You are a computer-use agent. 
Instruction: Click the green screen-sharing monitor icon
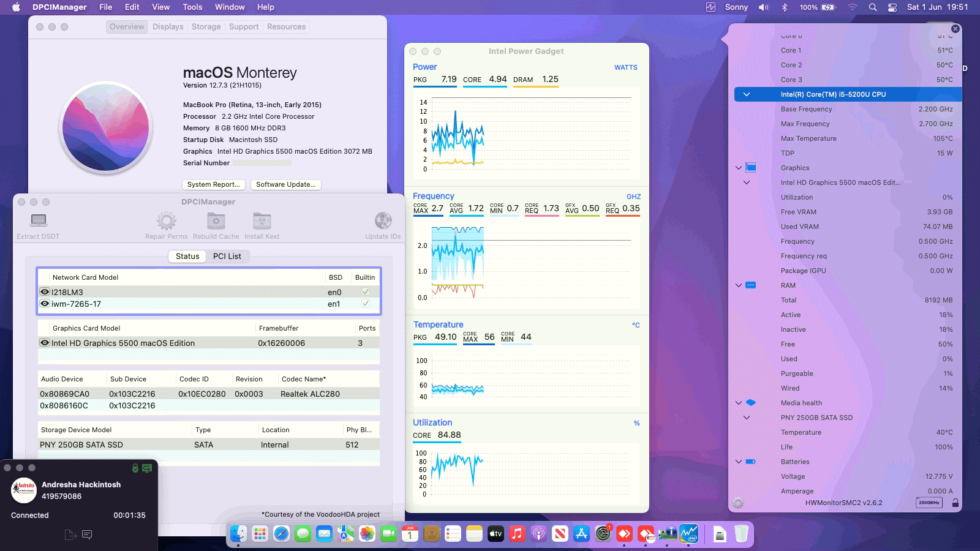(x=147, y=468)
